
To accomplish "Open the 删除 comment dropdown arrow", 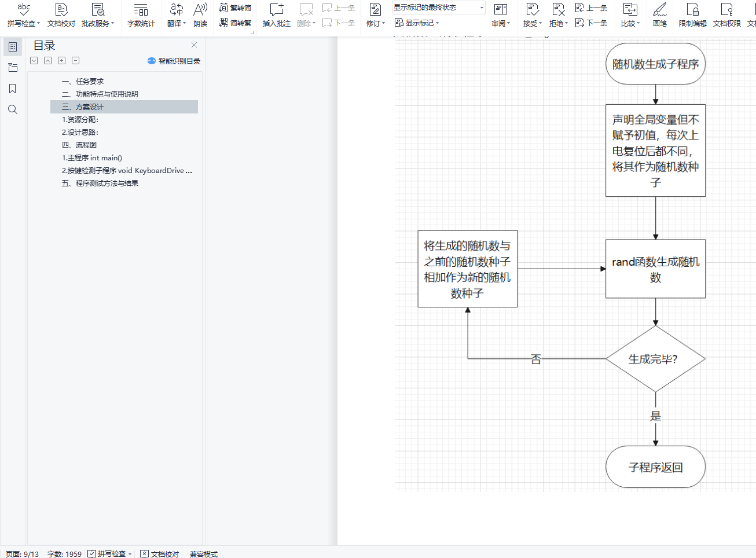I will 314,24.
